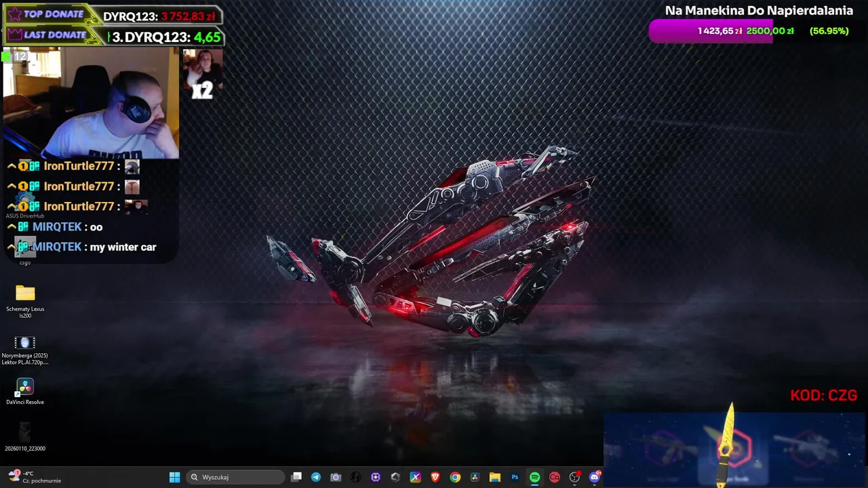Open the Windows Start menu
The image size is (868, 488).
(x=174, y=477)
